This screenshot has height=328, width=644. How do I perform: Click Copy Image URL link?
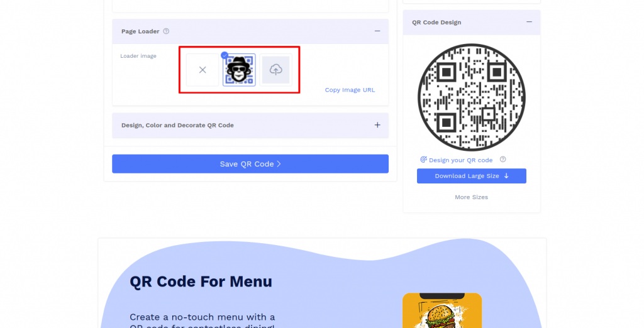[350, 90]
